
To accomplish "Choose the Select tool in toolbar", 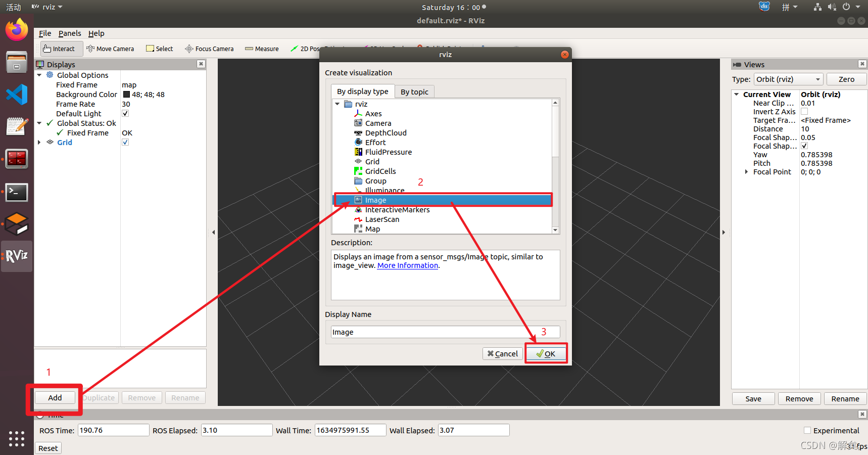I will (160, 49).
